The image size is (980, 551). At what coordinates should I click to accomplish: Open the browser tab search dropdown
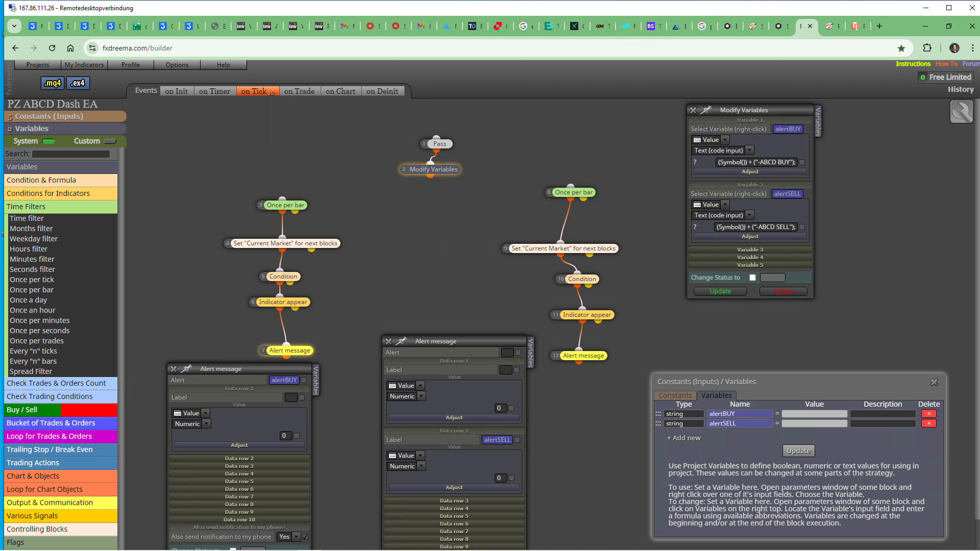click(x=14, y=26)
